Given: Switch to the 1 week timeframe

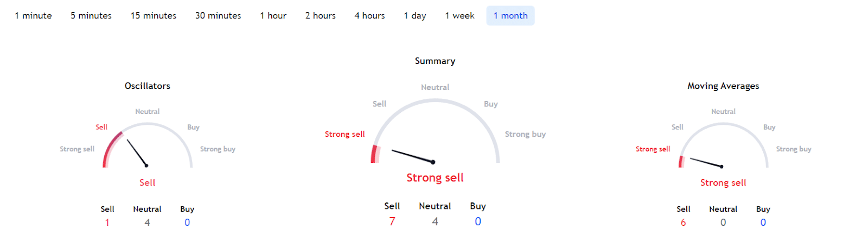Looking at the screenshot, I should (x=459, y=16).
